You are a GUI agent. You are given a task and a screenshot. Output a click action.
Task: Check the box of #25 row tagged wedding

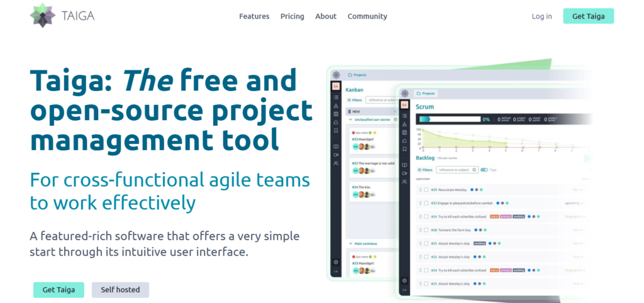(426, 243)
